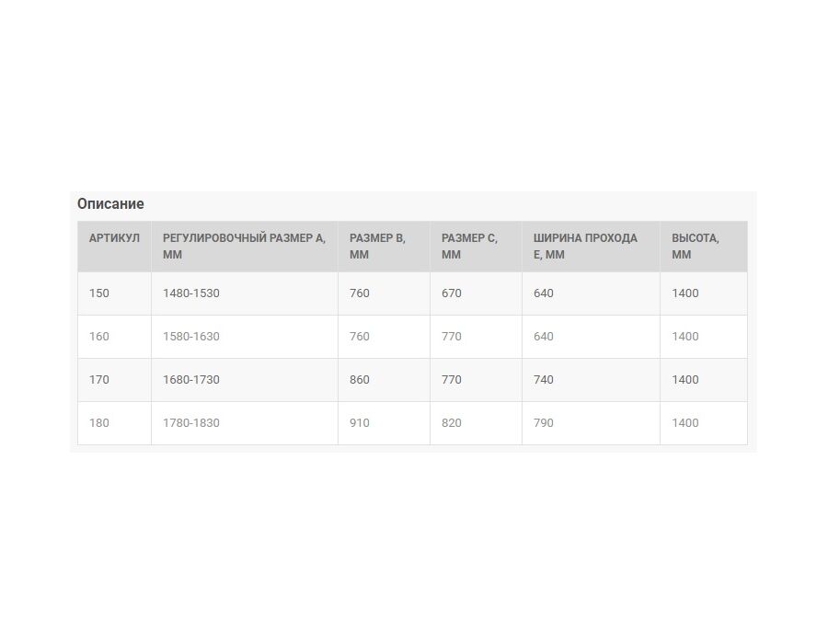Select article 150 cell
This screenshot has height=644, width=828.
(x=115, y=293)
